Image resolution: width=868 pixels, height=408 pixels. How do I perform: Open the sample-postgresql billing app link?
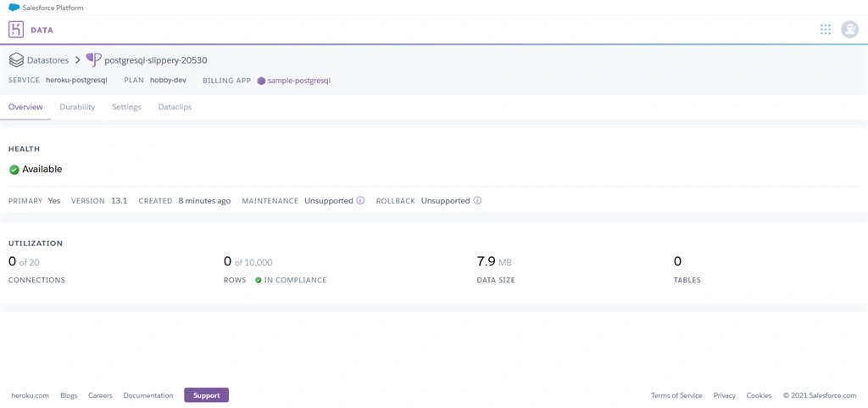coord(299,81)
